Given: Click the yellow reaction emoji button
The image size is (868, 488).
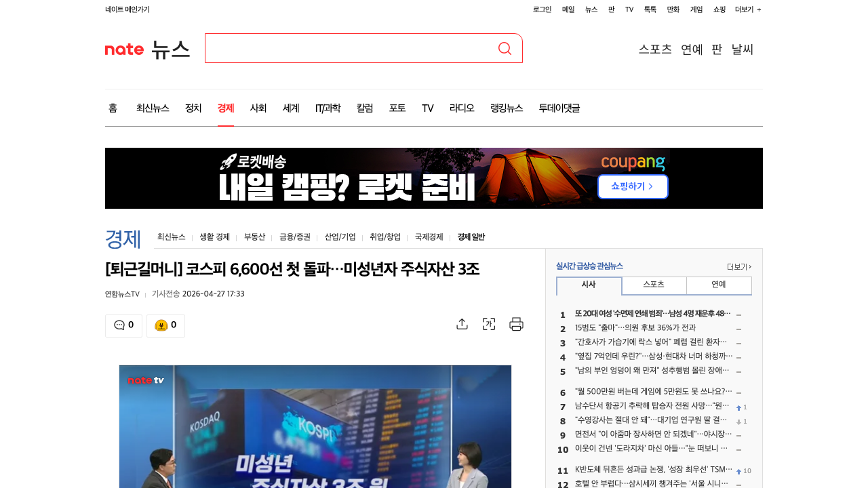Looking at the screenshot, I should tap(165, 325).
